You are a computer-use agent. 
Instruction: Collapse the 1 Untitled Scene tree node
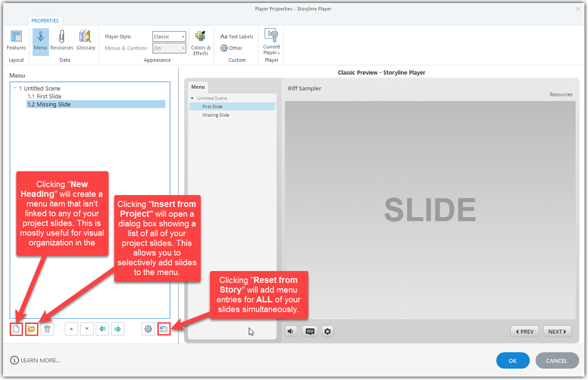tap(15, 88)
